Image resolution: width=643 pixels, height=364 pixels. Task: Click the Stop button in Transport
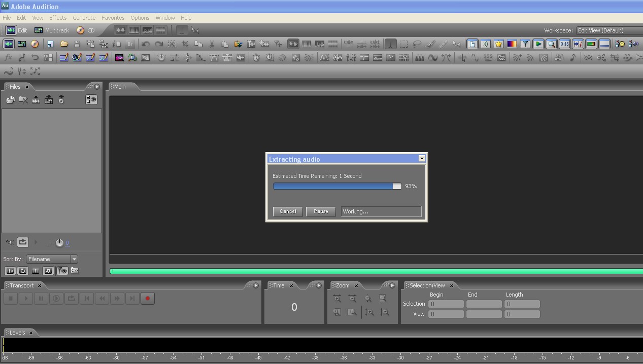(11, 299)
